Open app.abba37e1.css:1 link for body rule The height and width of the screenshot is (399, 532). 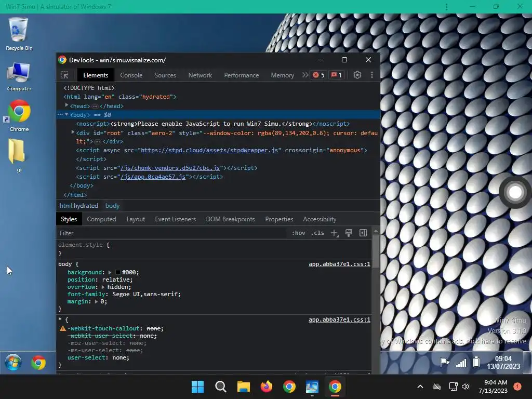(339, 264)
